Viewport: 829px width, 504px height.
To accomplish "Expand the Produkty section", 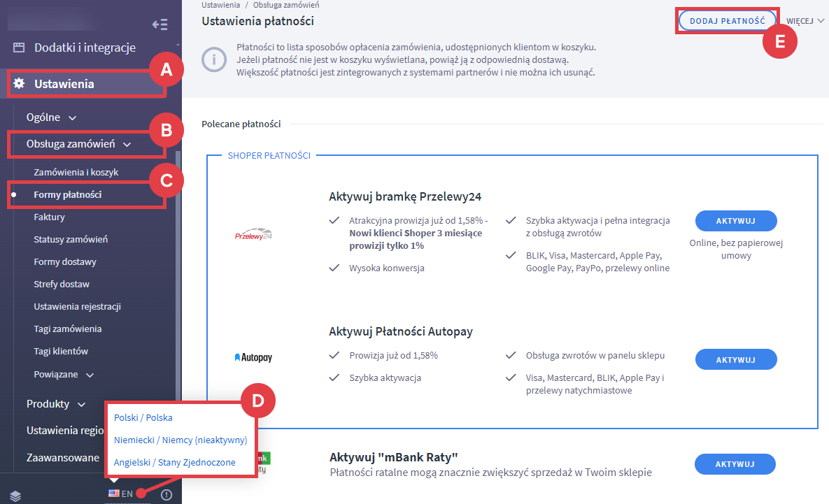I will [56, 404].
